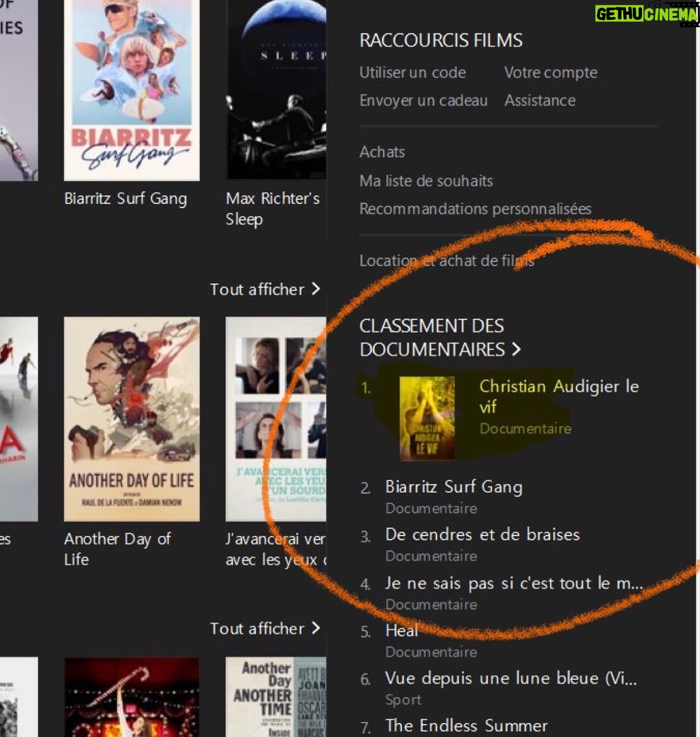Open J'avancerai caption text
700x737 pixels.
pos(276,549)
